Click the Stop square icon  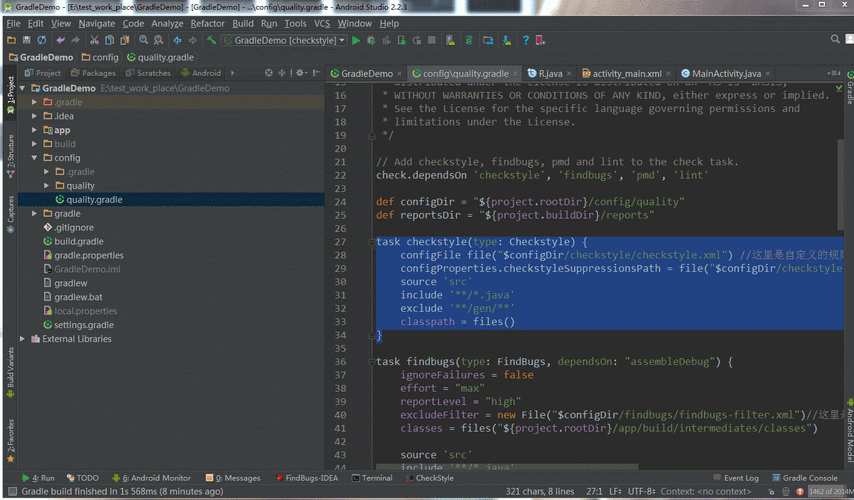coord(431,40)
